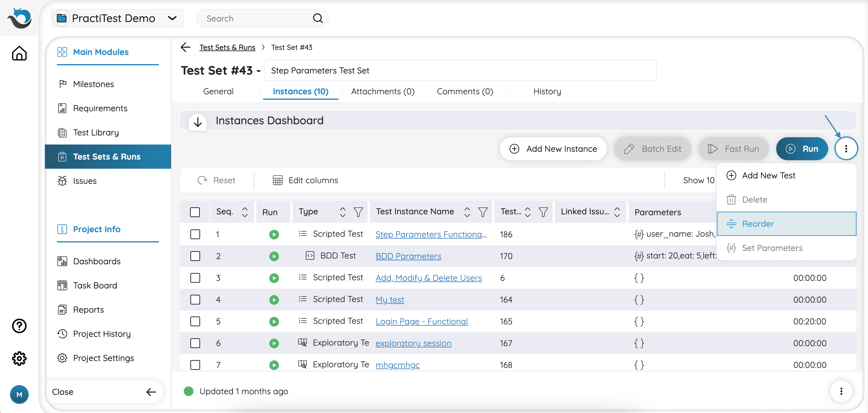Click the green run icon for BDD Parameters row
Image resolution: width=868 pixels, height=413 pixels.
tap(274, 256)
